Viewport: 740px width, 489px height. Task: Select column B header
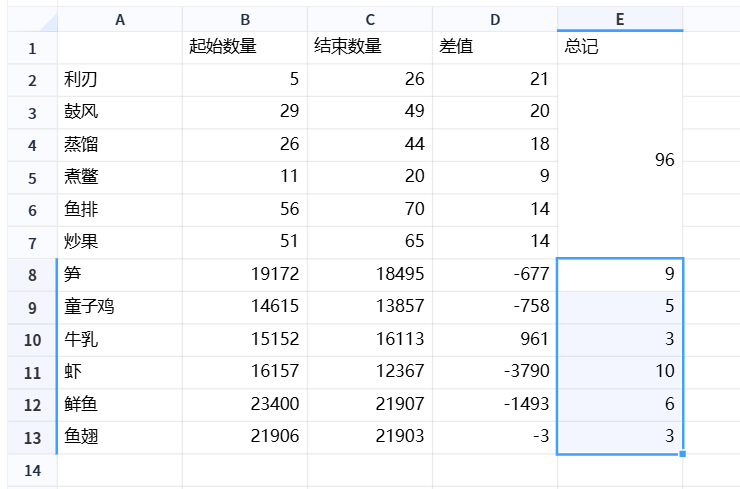245,19
